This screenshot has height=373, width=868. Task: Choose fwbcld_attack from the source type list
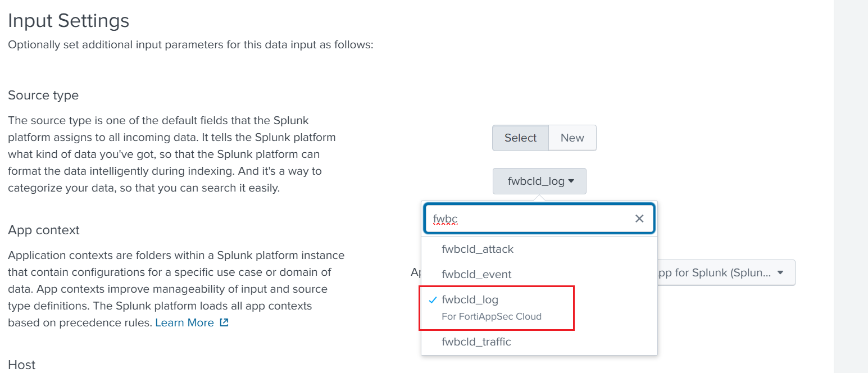(x=478, y=249)
